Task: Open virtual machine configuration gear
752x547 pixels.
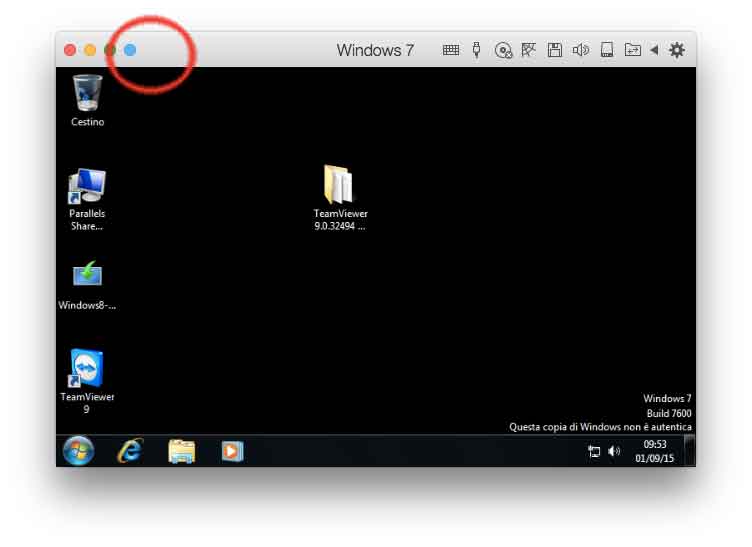Action: [677, 50]
